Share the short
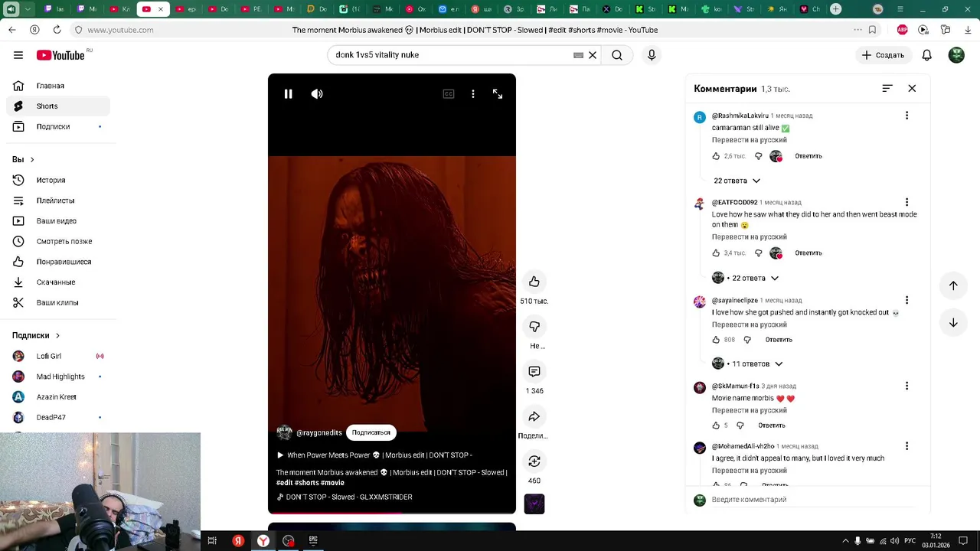The image size is (980, 551). 534,416
